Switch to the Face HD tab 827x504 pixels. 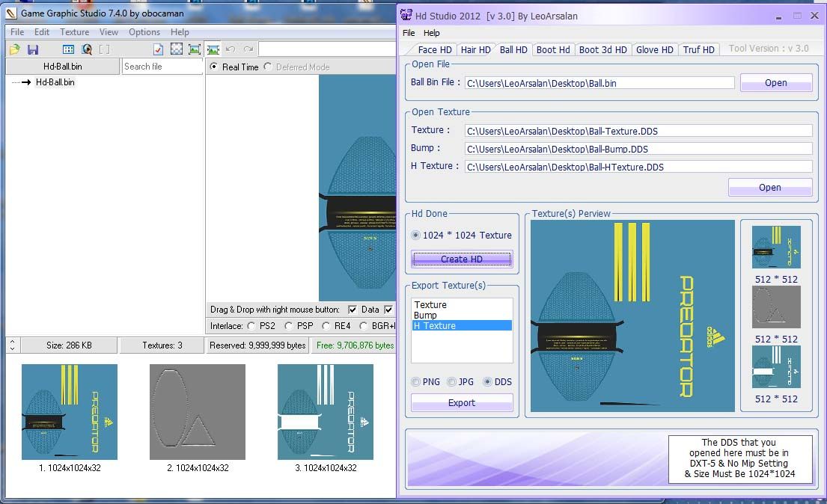point(434,50)
